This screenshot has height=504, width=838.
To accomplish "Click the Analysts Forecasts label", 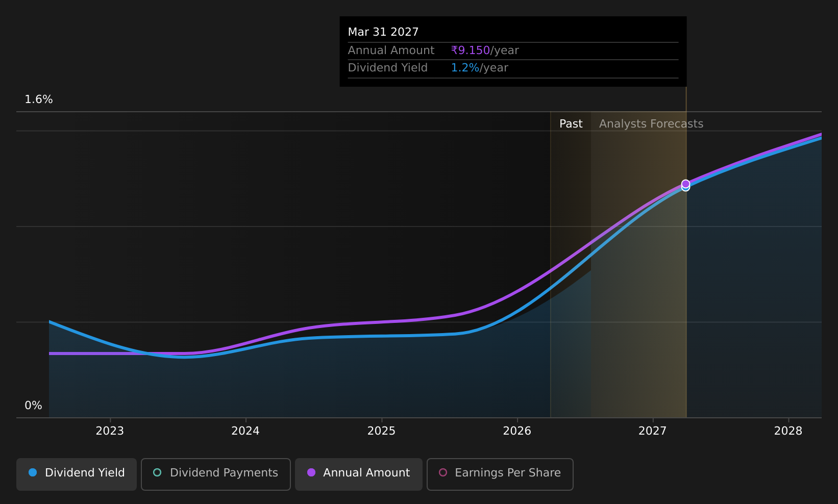I will point(651,124).
